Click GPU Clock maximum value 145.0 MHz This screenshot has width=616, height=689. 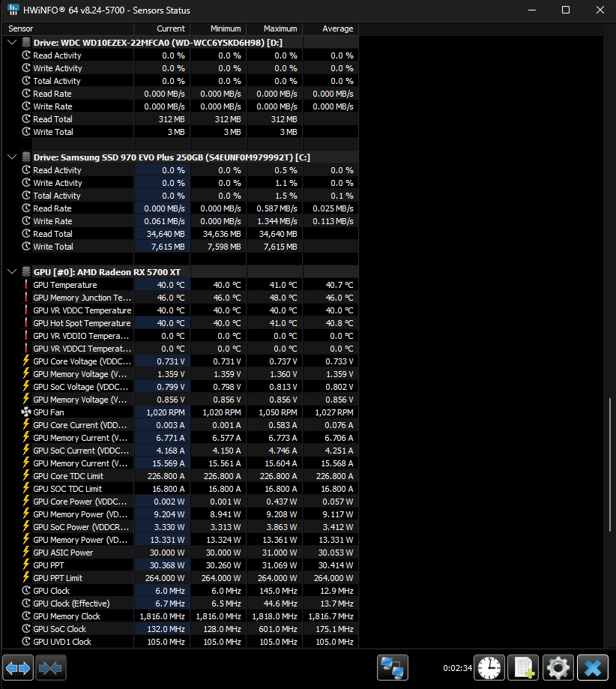[278, 591]
